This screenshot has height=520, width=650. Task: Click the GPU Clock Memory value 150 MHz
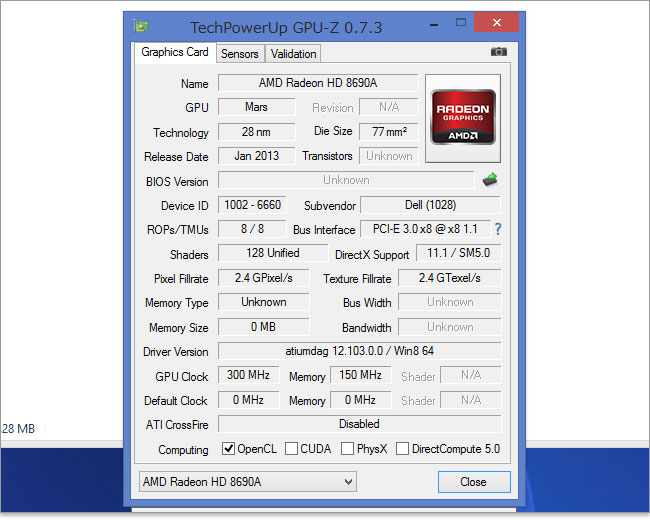[360, 375]
